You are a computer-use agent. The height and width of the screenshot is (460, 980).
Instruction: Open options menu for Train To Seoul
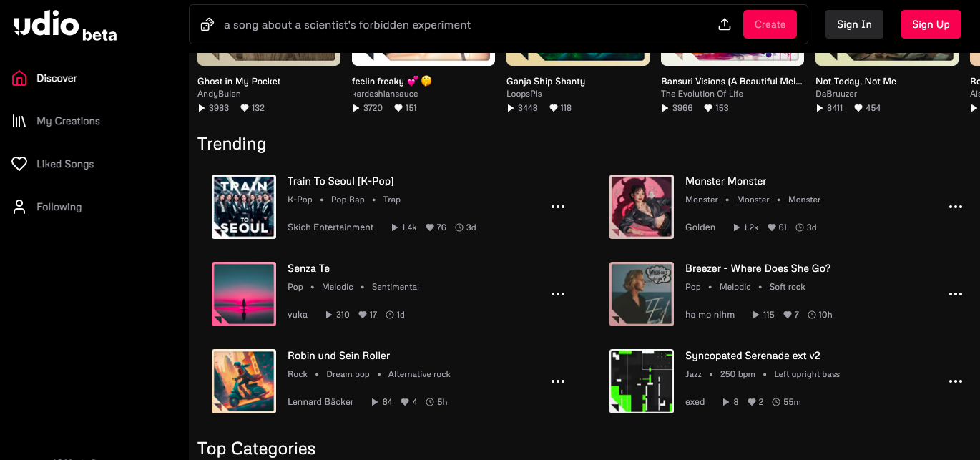(558, 207)
